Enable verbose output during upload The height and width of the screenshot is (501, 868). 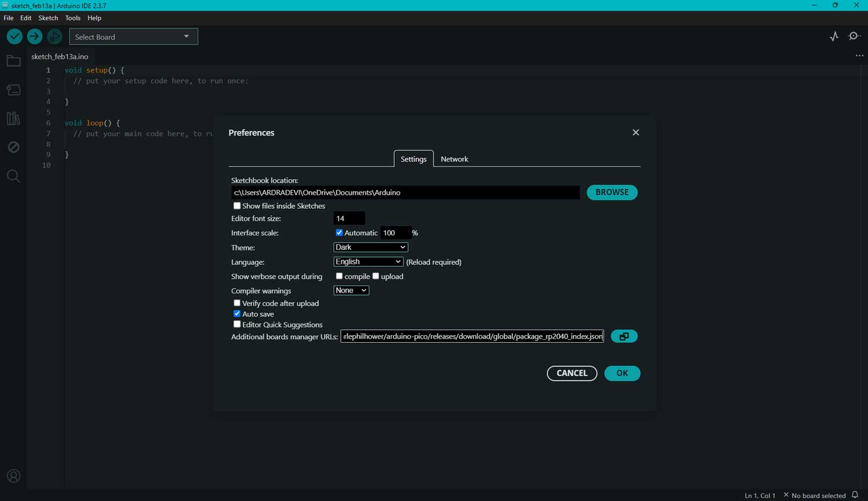[x=376, y=276]
